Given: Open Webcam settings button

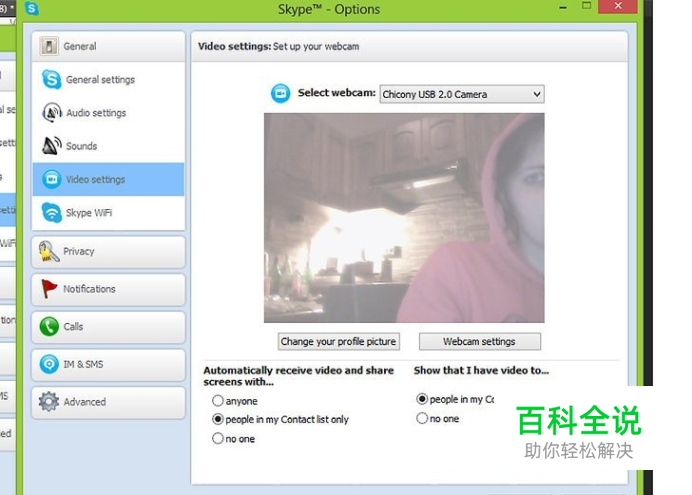Looking at the screenshot, I should pos(479,341).
